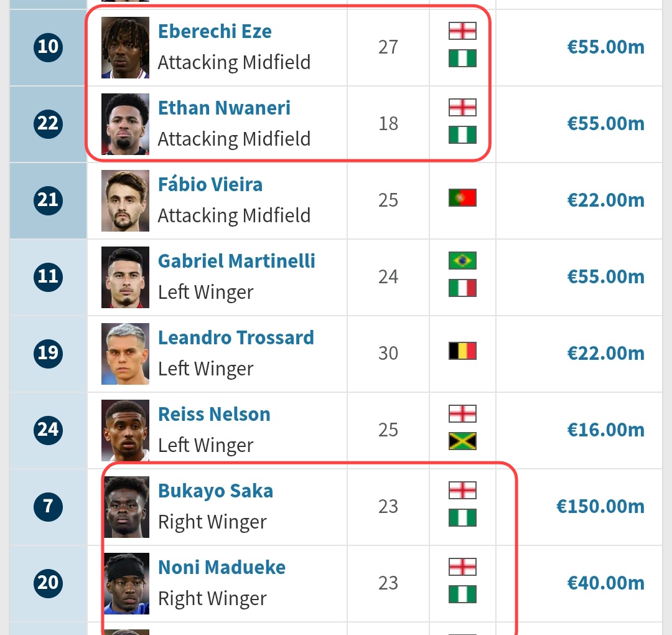This screenshot has height=635, width=672.
Task: Click Reiss Nelson's player photo
Action: pos(125,430)
